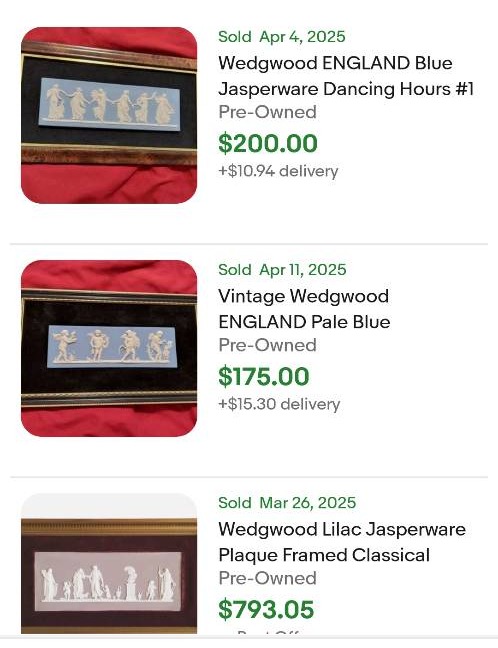
Task: Click the $793.05 sold price
Action: [266, 609]
